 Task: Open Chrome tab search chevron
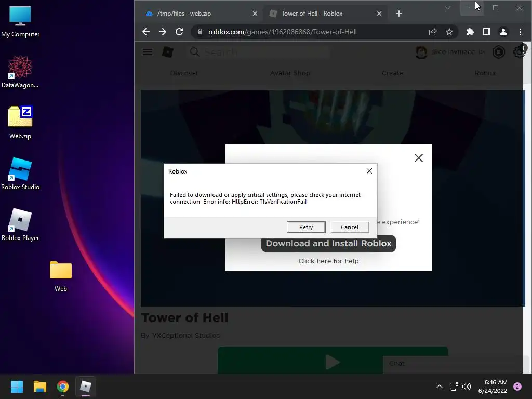pyautogui.click(x=448, y=8)
